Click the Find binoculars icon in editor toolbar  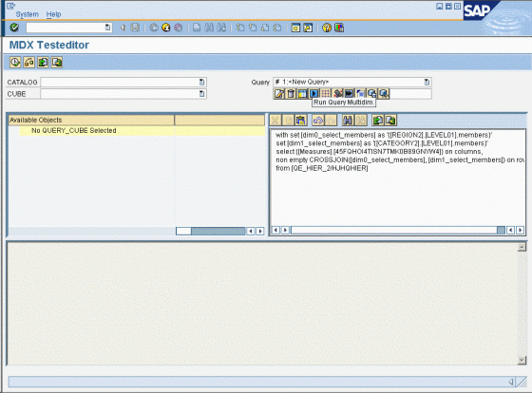[x=348, y=120]
